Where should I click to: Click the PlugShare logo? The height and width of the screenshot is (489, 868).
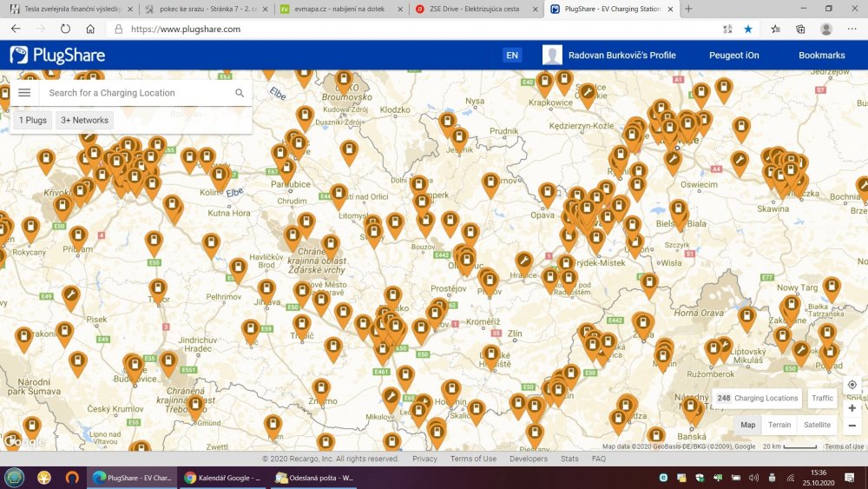click(57, 55)
